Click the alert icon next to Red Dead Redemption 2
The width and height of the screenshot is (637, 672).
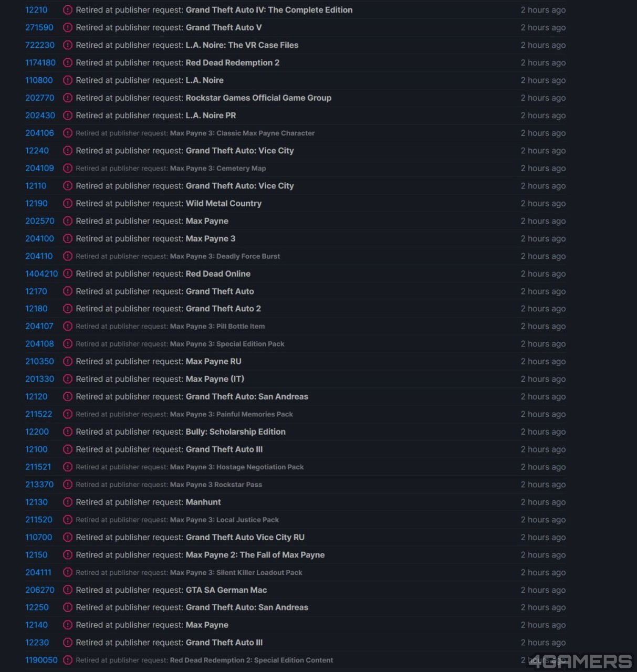click(68, 62)
